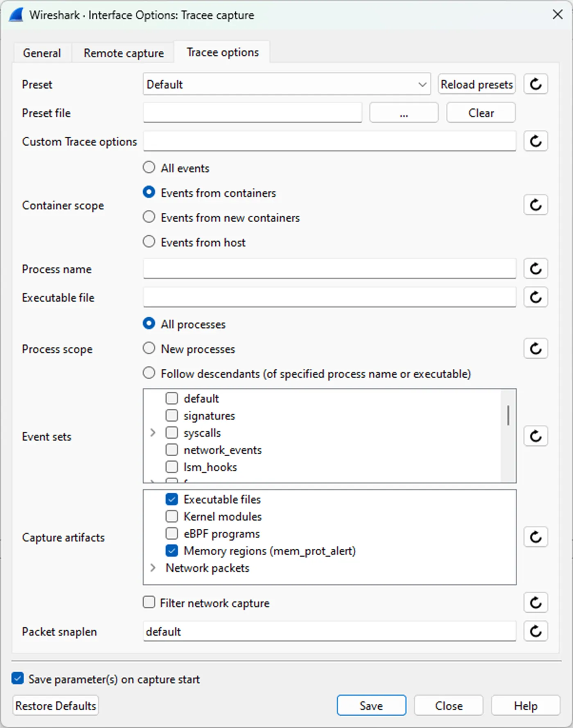Image resolution: width=573 pixels, height=728 pixels.
Task: Reset Event sets using its reload icon
Action: [x=536, y=436]
